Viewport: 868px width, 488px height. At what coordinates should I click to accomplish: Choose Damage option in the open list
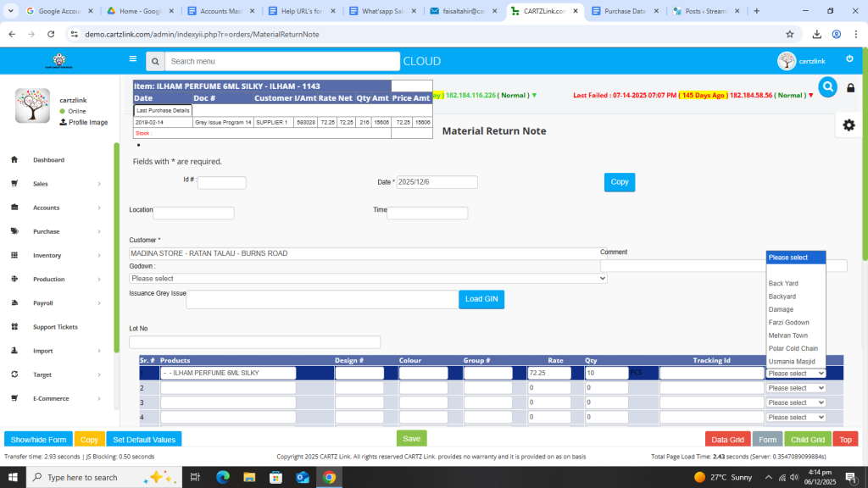tap(781, 309)
